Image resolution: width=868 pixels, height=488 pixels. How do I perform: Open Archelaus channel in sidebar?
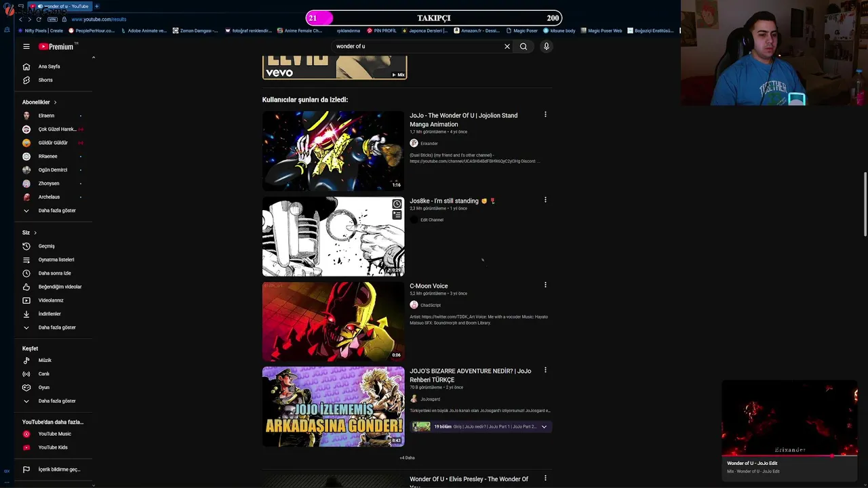pyautogui.click(x=53, y=197)
